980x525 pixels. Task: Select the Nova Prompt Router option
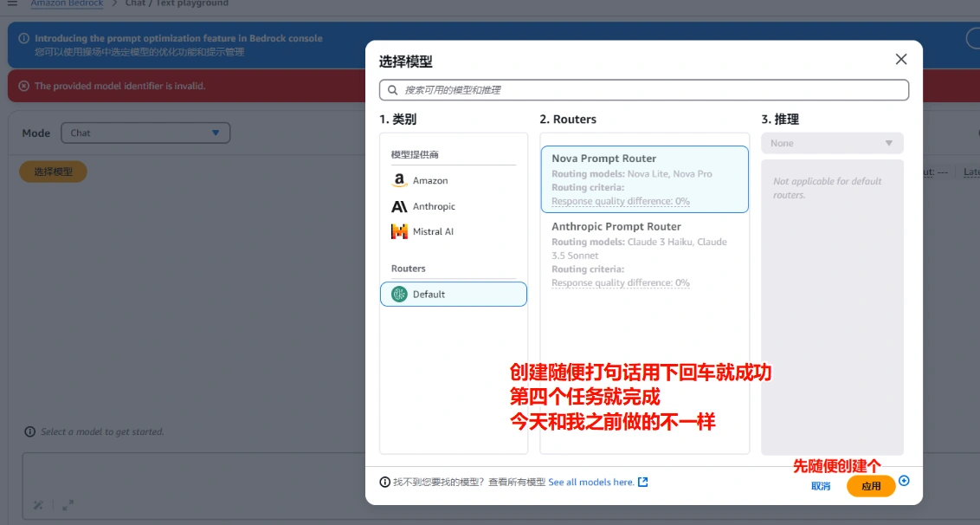click(x=644, y=178)
